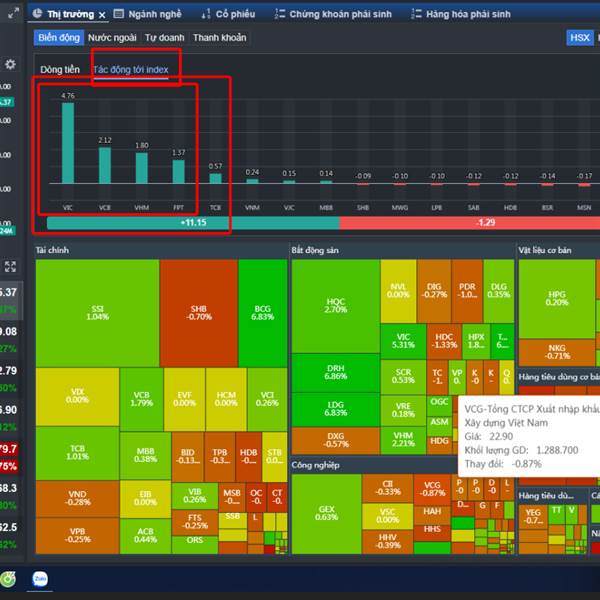The height and width of the screenshot is (600, 600).
Task: Select the Thanh khoản filter
Action: [x=220, y=38]
